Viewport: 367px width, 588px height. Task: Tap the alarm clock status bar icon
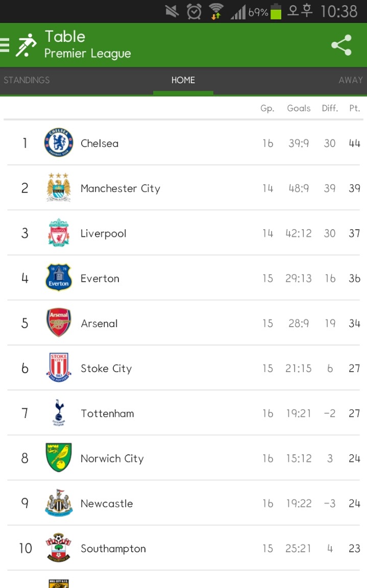click(x=194, y=11)
